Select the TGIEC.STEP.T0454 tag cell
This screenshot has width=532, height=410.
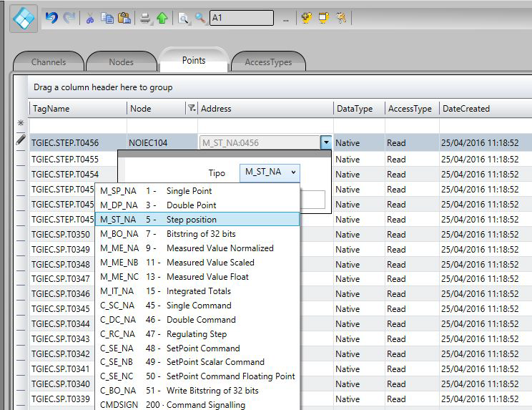click(73, 174)
